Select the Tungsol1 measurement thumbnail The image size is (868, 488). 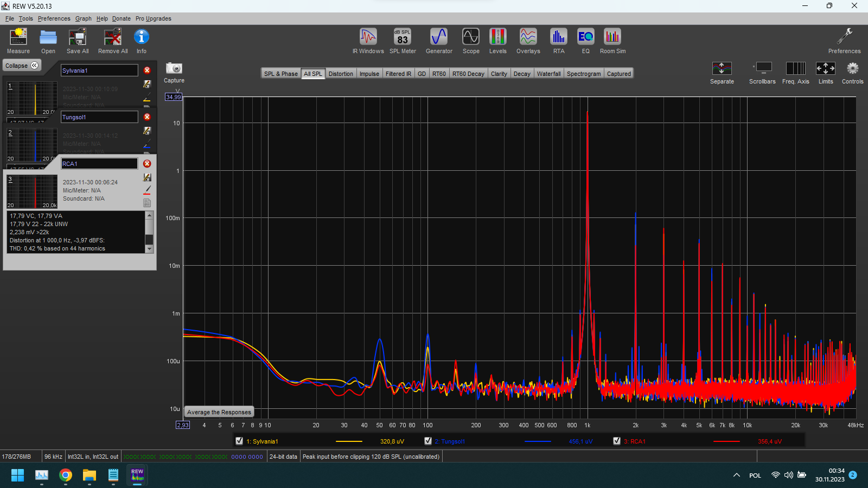tap(31, 145)
